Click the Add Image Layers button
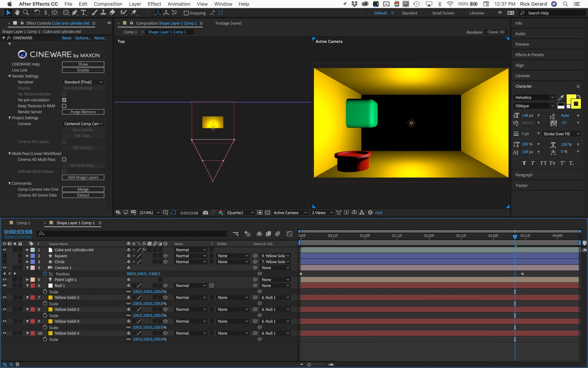 point(83,177)
